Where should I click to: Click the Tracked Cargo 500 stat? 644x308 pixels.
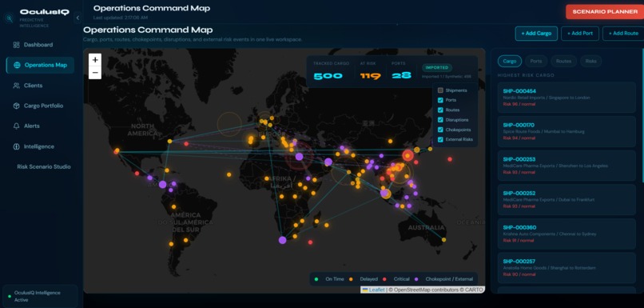tap(331, 71)
